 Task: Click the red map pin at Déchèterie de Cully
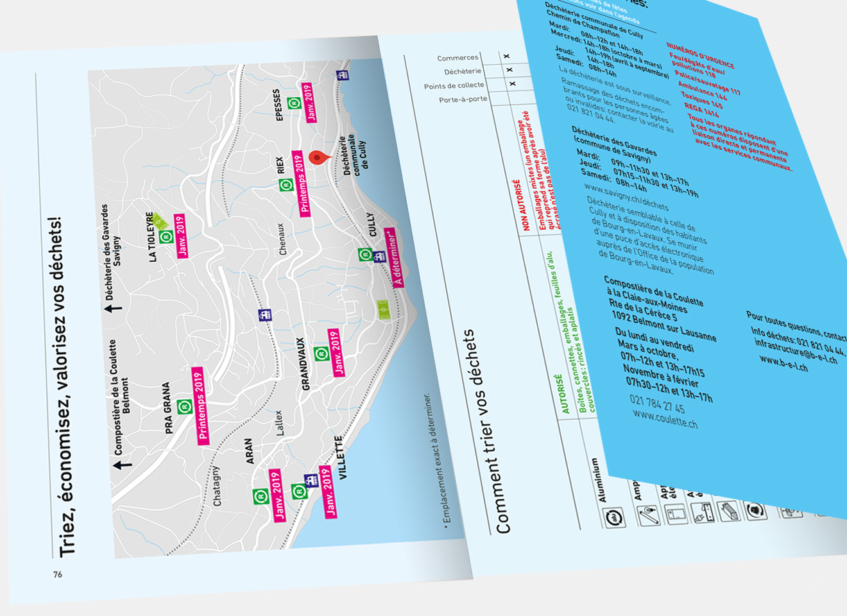point(317,158)
